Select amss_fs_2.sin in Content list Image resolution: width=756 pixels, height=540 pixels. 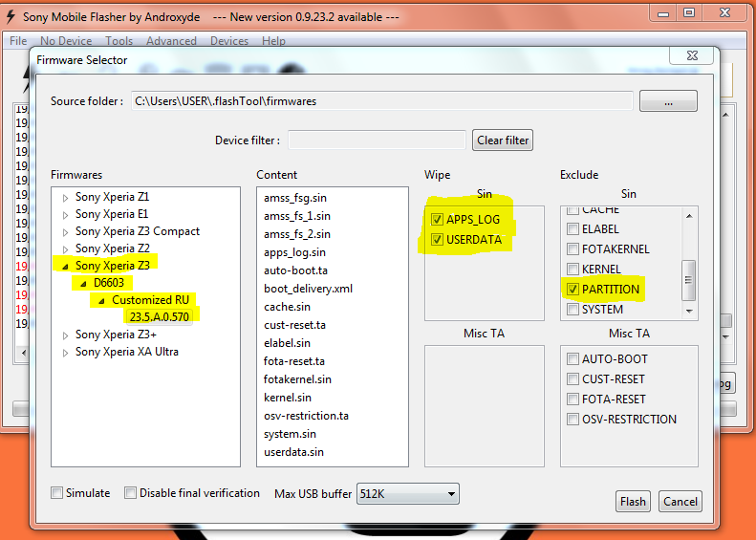click(x=297, y=234)
